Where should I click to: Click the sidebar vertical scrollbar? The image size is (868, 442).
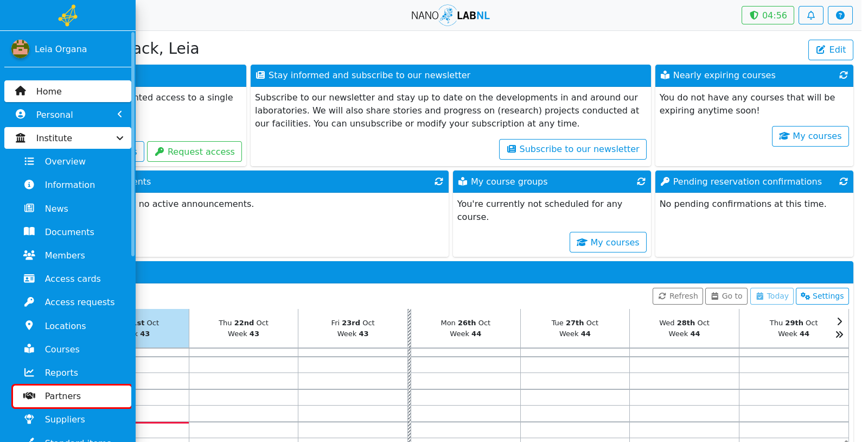pos(133,144)
